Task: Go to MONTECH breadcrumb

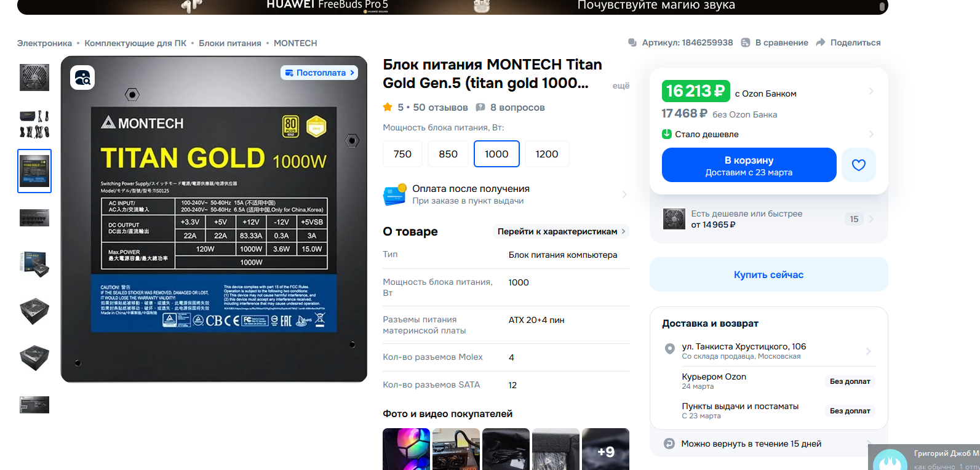Action: [x=295, y=43]
